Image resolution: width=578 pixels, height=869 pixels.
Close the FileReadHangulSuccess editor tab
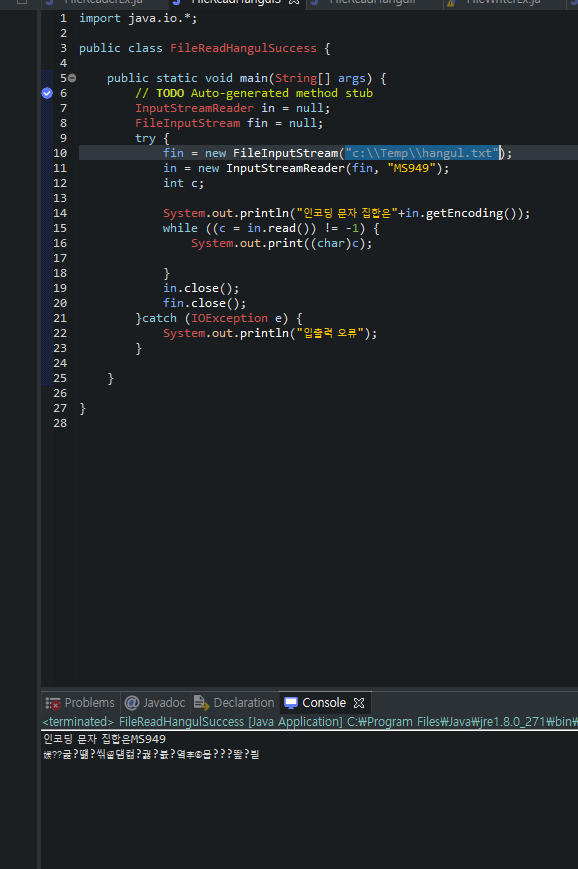[294, 2]
